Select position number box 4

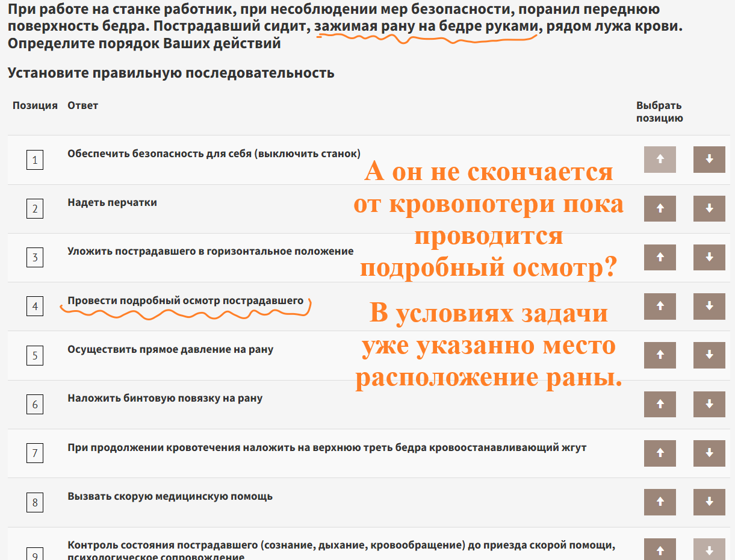[x=35, y=306]
